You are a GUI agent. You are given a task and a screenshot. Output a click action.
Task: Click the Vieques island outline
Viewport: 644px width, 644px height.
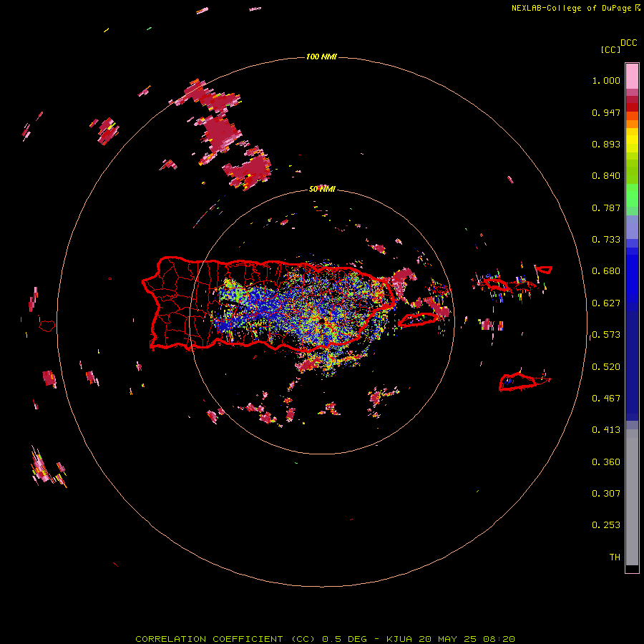click(418, 320)
